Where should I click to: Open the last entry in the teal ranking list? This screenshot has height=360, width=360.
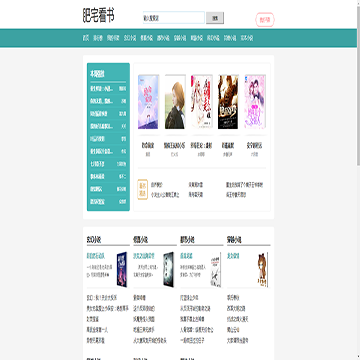point(108,201)
